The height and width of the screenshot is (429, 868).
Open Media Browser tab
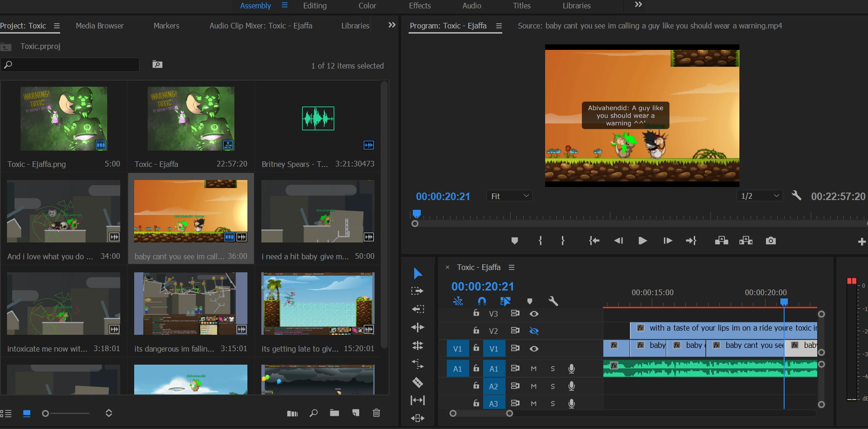[100, 26]
